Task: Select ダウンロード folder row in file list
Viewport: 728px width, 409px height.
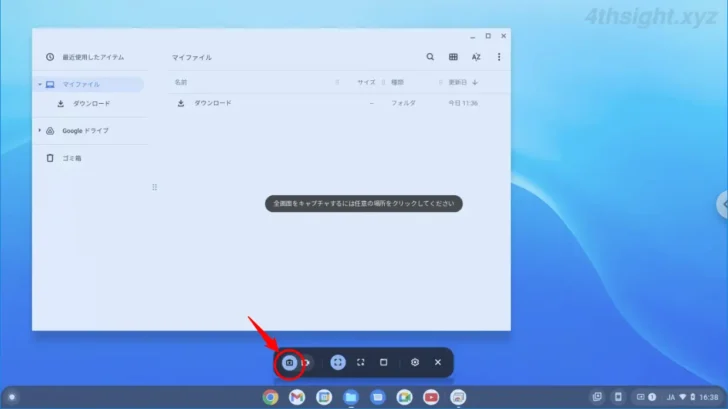Action: tap(339, 103)
